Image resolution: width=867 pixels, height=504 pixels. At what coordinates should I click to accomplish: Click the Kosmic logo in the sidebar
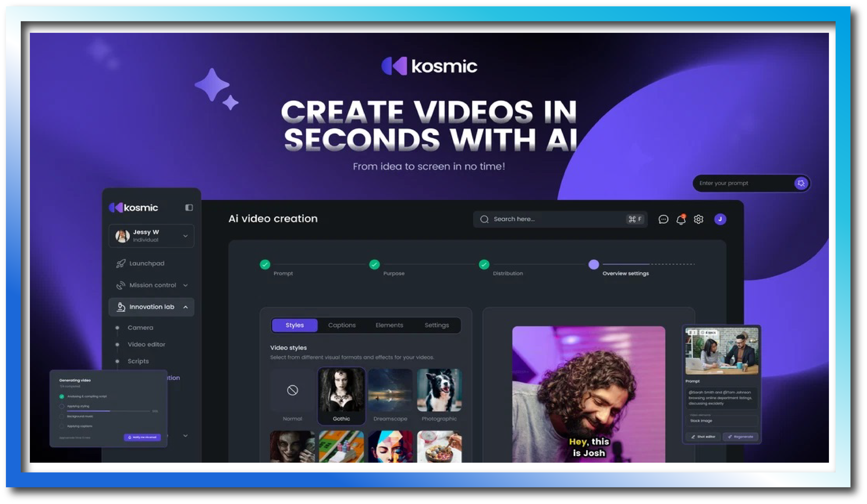(x=133, y=207)
